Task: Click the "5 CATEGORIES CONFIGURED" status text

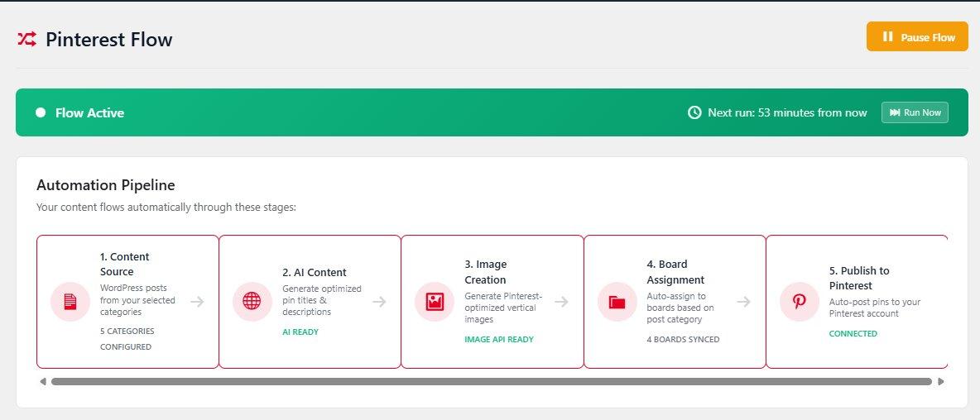Action: click(x=127, y=339)
